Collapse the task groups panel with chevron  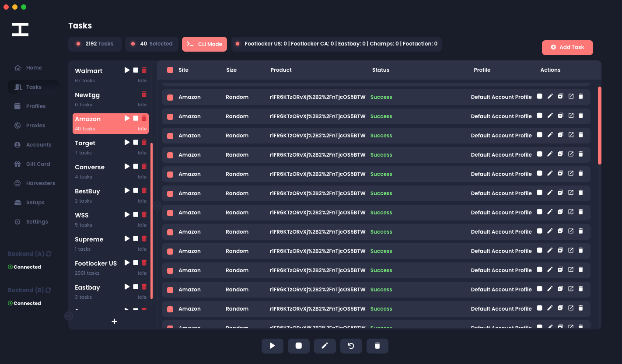pos(157,206)
